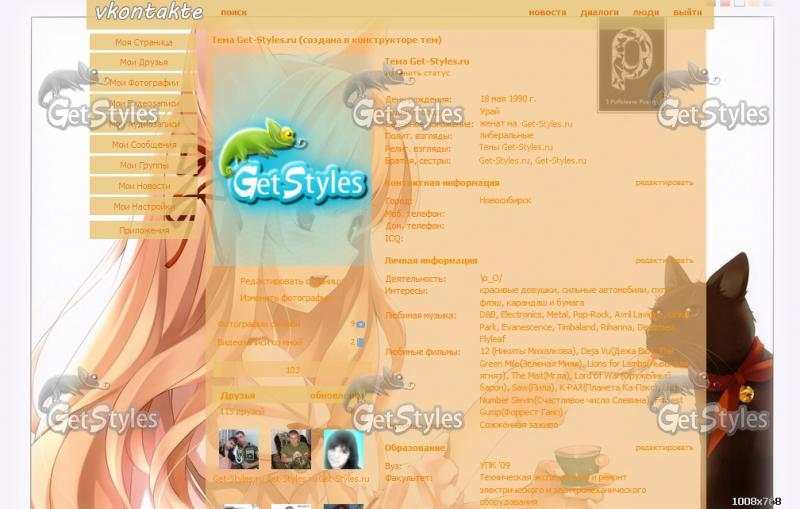Image resolution: width=800 pixels, height=509 pixels.
Task: Click the поиск link in header
Action: [234, 12]
